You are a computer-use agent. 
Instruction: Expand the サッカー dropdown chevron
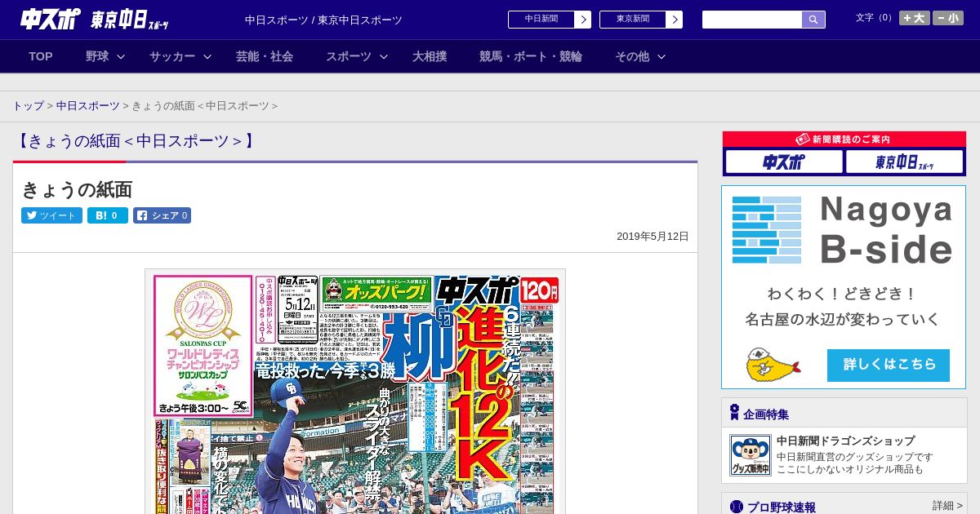[x=207, y=56]
